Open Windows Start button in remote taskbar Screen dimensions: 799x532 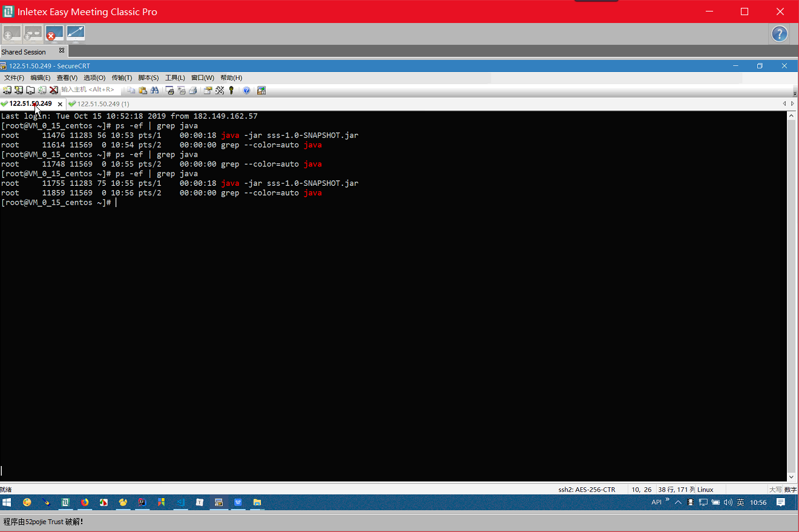coord(7,502)
